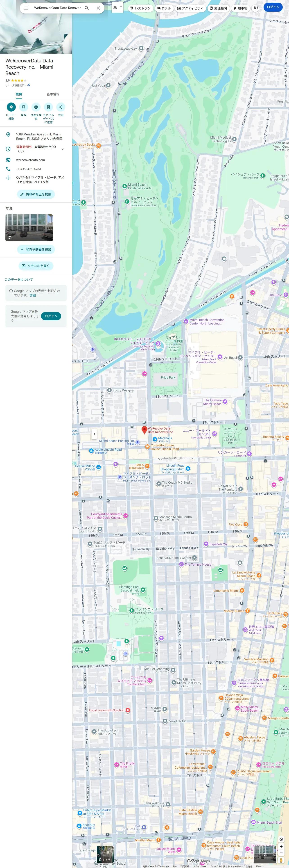Send product feedback via footer link
Image resolution: width=289 pixels, height=868 pixels.
click(x=231, y=866)
